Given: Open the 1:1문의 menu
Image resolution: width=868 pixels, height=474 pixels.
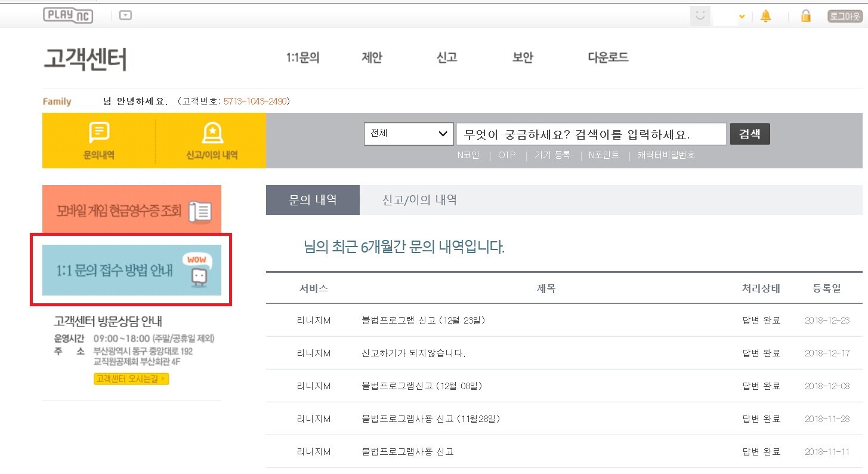Looking at the screenshot, I should pos(303,58).
